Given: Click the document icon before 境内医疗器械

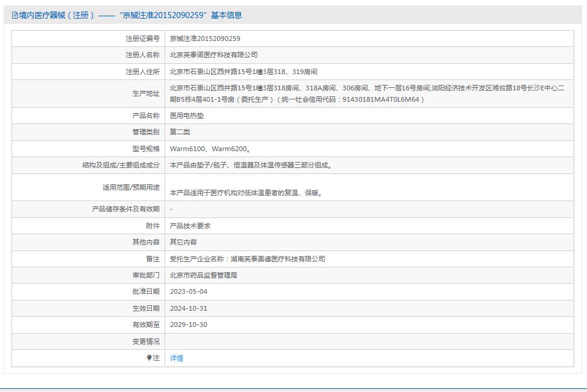Looking at the screenshot, I should click(x=14, y=15).
